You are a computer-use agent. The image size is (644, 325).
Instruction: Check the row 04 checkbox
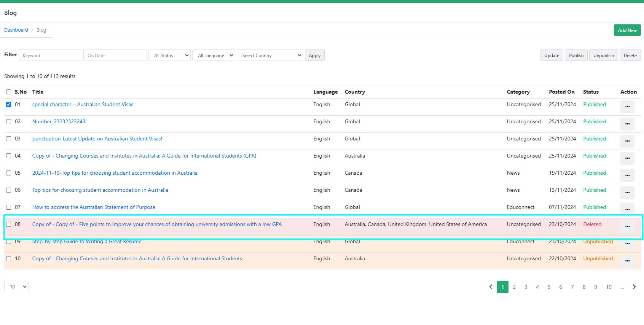pyautogui.click(x=8, y=156)
